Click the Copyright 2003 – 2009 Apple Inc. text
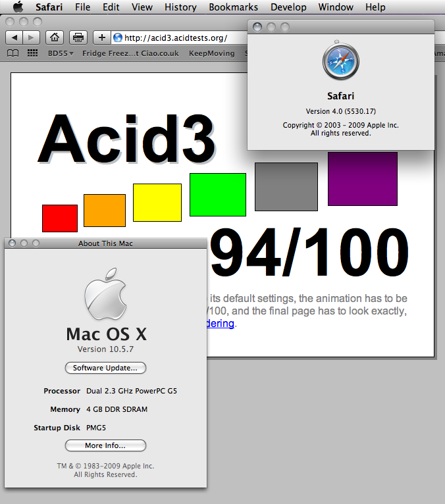The image size is (445, 504). (x=341, y=125)
